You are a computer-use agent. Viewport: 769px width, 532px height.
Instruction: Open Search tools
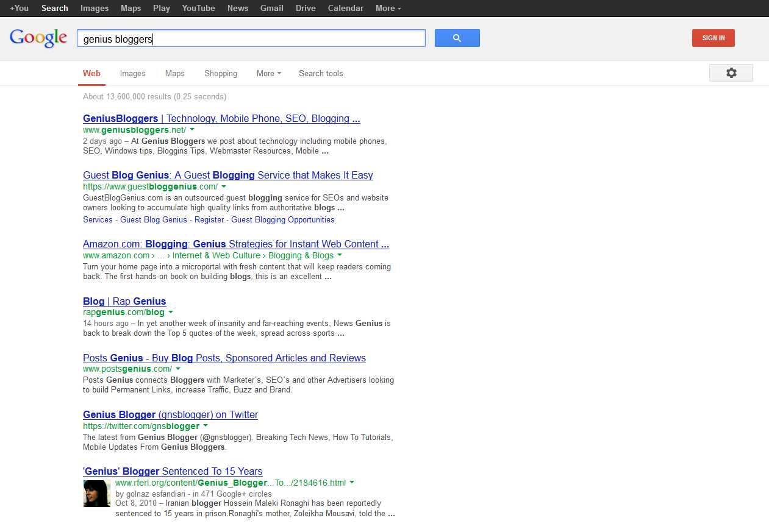pos(321,73)
